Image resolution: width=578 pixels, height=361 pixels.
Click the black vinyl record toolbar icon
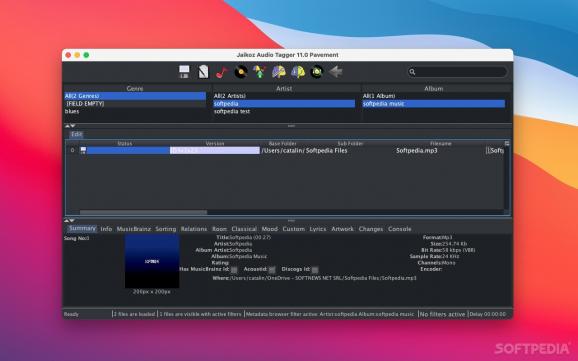241,72
